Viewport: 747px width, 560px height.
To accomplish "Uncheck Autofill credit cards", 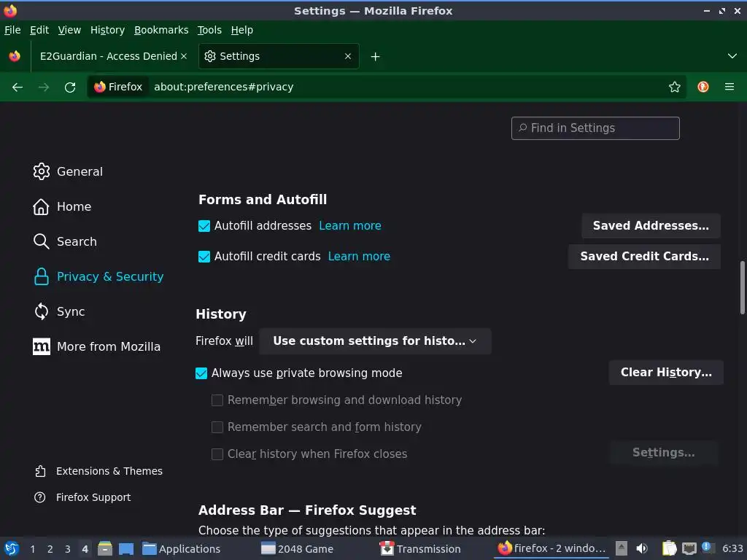I will tap(204, 256).
